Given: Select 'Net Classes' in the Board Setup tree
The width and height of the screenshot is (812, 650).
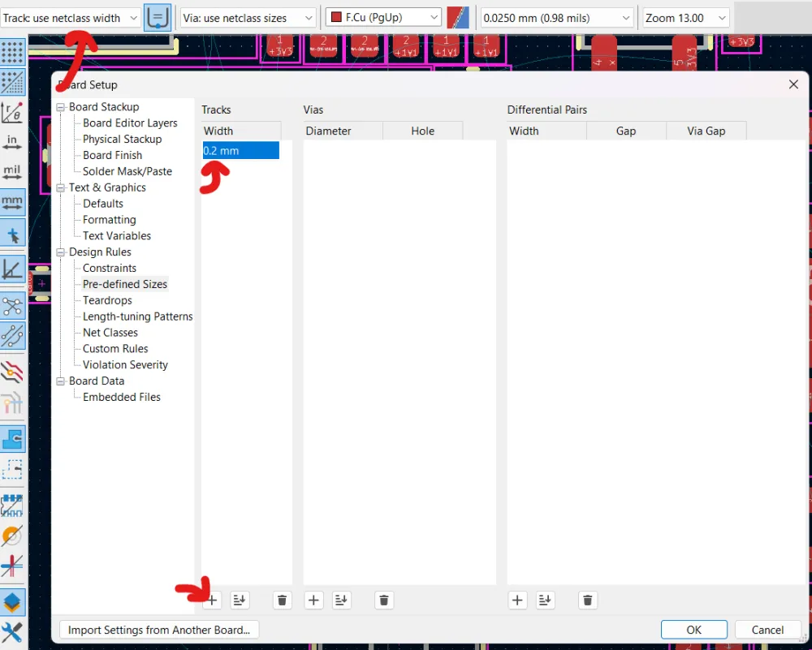Looking at the screenshot, I should (110, 332).
